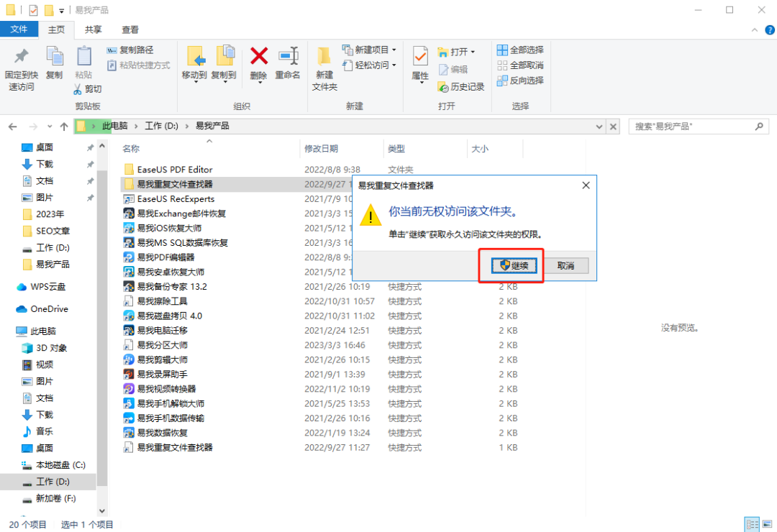Switch to details view icon in status bar
The width and height of the screenshot is (777, 532).
coord(753,524)
